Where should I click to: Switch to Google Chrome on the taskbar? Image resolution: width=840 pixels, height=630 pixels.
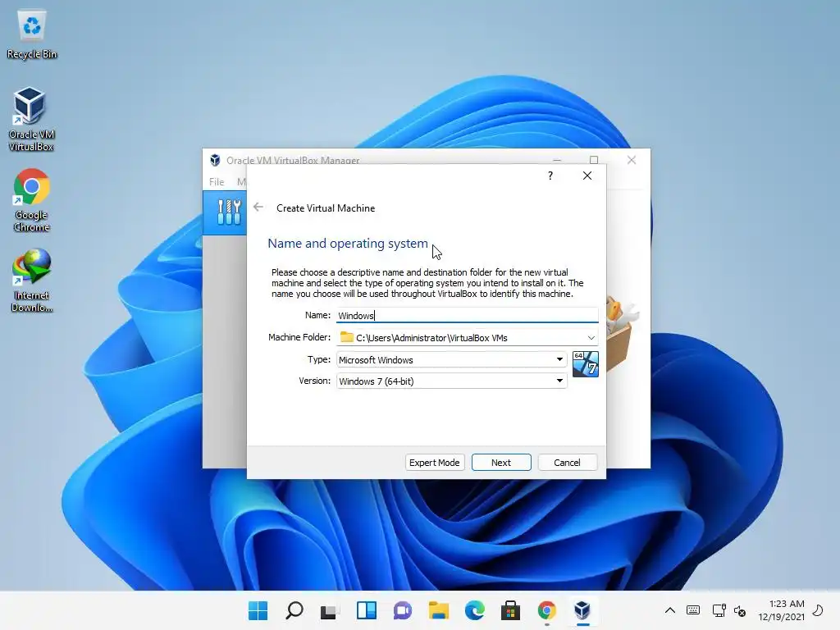tap(546, 610)
